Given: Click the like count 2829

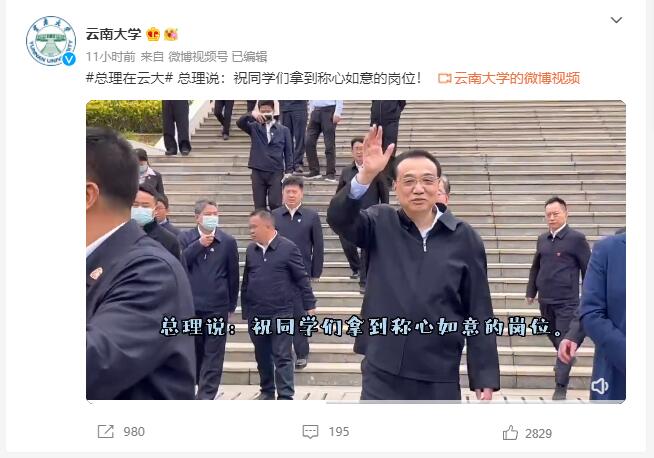Looking at the screenshot, I should pos(538,434).
